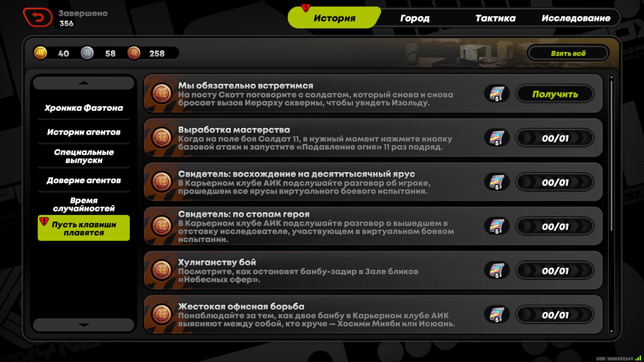
Task: Open «Доверие агентов» category
Action: tap(84, 180)
